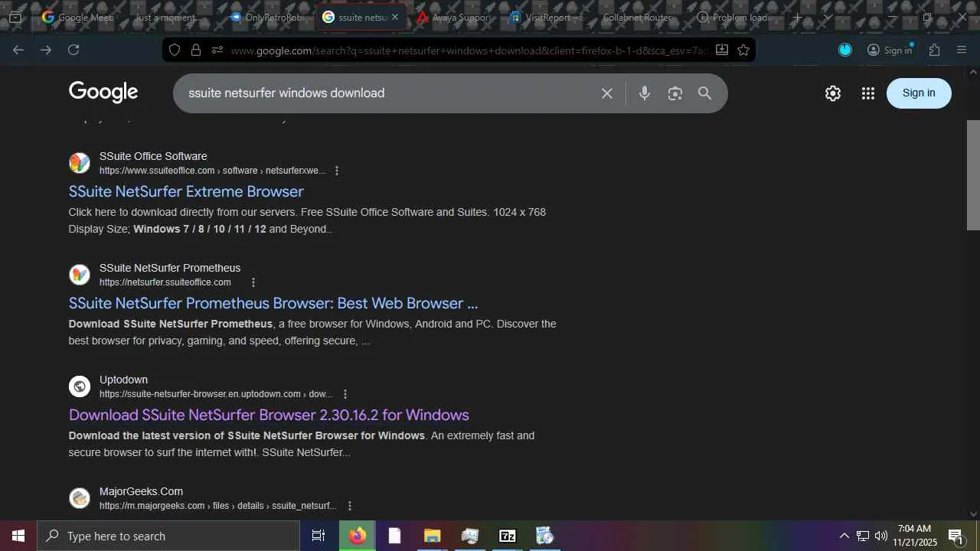The height and width of the screenshot is (551, 980).
Task: Open options menu for the SSuite NetSurfer Prometheus result
Action: [253, 282]
